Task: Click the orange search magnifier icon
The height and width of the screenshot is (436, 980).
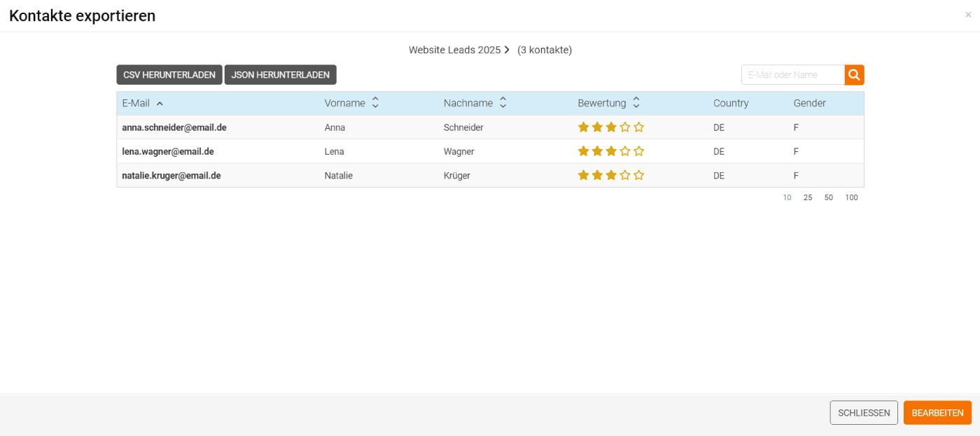Action: click(854, 75)
